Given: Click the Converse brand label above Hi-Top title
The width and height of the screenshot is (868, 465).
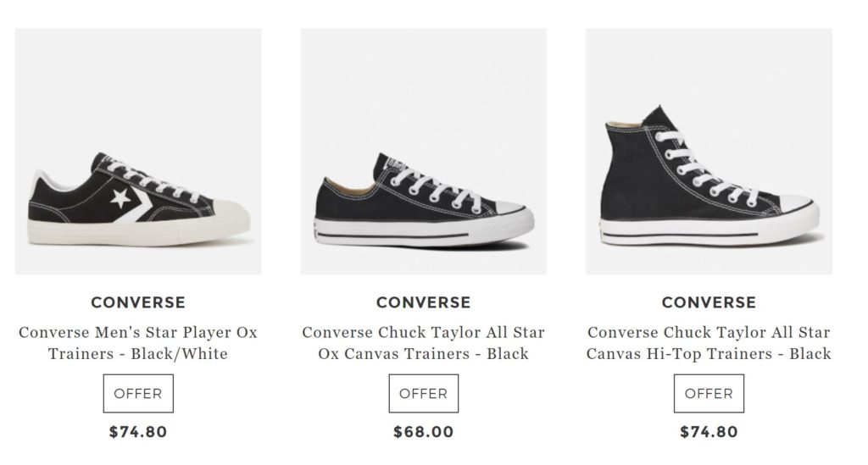Looking at the screenshot, I should point(709,302).
